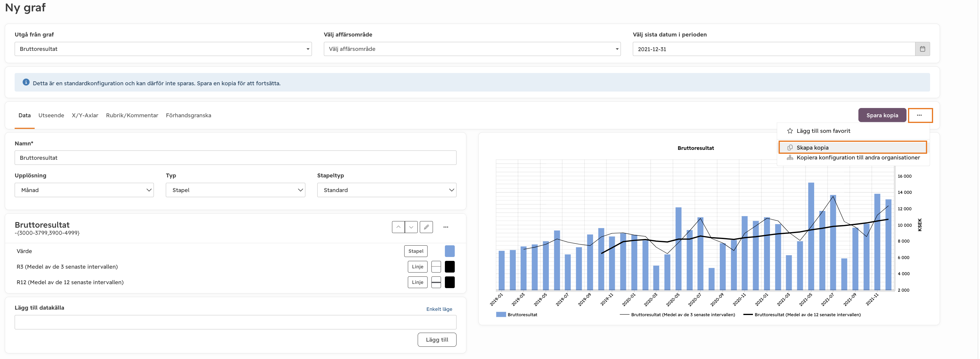This screenshot has width=980, height=359.
Task: Open the three-dots menu next to Spara kopia
Action: tap(920, 115)
